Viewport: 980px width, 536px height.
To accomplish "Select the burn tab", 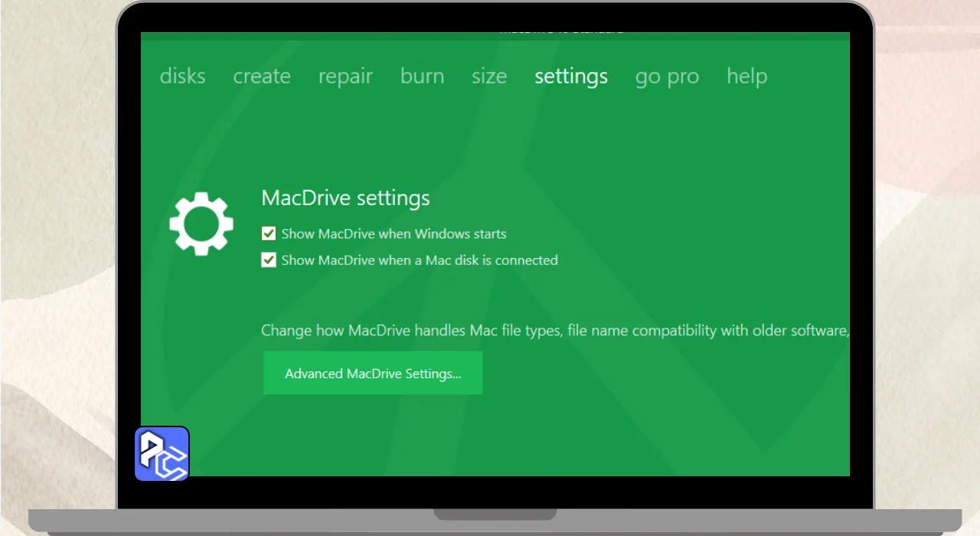I will [422, 77].
